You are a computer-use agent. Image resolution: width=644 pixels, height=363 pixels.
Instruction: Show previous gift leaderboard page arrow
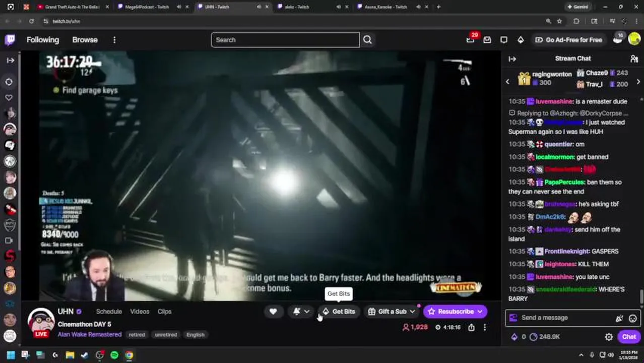tap(507, 82)
